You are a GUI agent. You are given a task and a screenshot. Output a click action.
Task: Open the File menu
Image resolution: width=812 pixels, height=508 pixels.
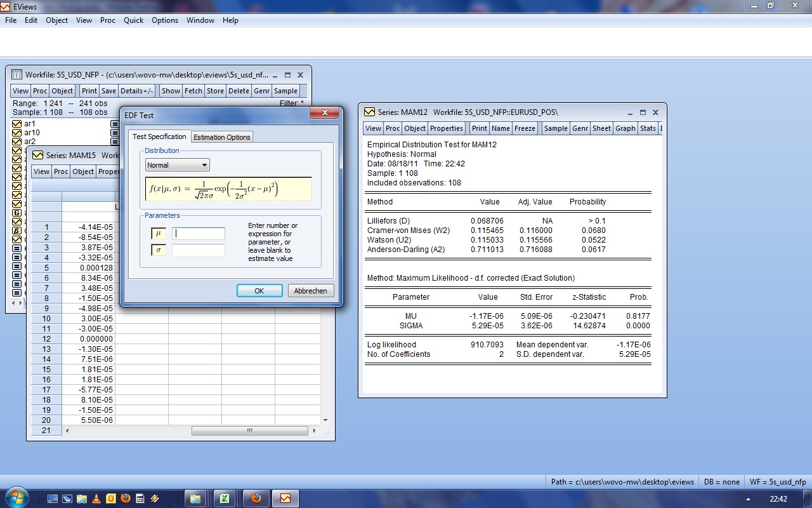11,20
